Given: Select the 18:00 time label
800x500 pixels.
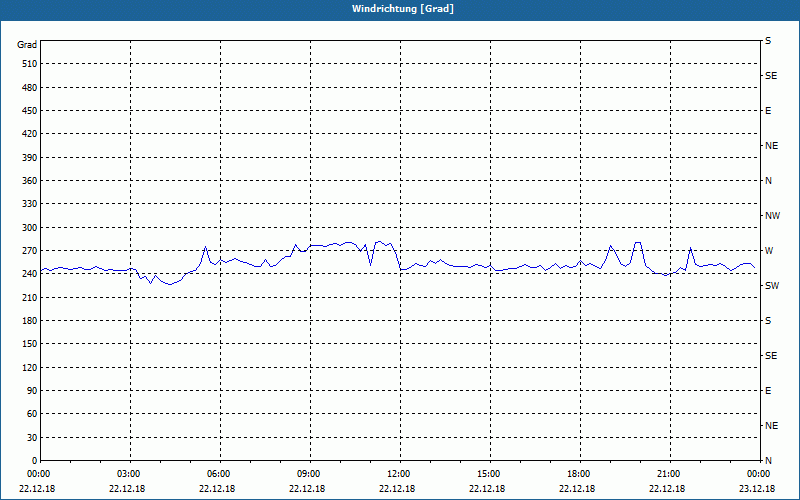Looking at the screenshot, I should pos(578,474).
